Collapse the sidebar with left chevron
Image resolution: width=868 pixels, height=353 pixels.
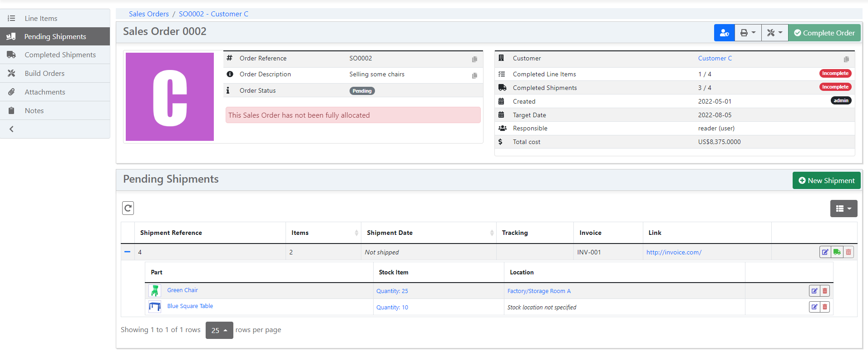point(12,129)
